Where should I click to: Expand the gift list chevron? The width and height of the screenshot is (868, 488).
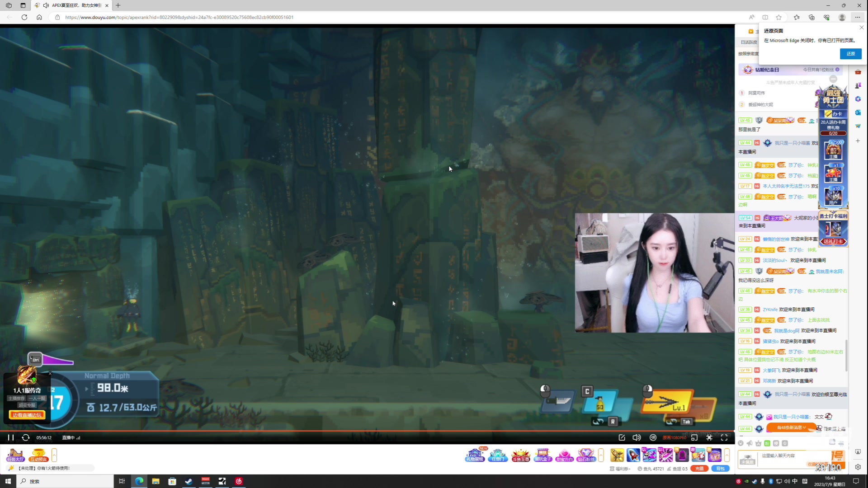pyautogui.click(x=727, y=455)
